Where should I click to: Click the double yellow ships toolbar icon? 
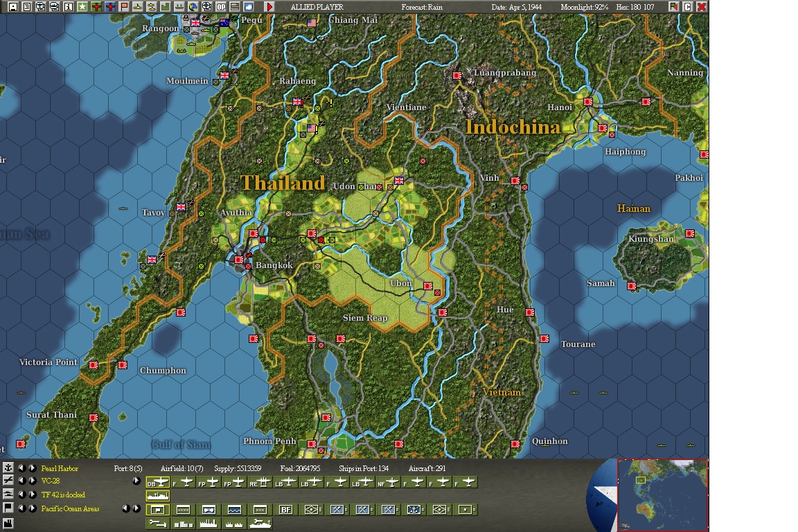click(152, 7)
